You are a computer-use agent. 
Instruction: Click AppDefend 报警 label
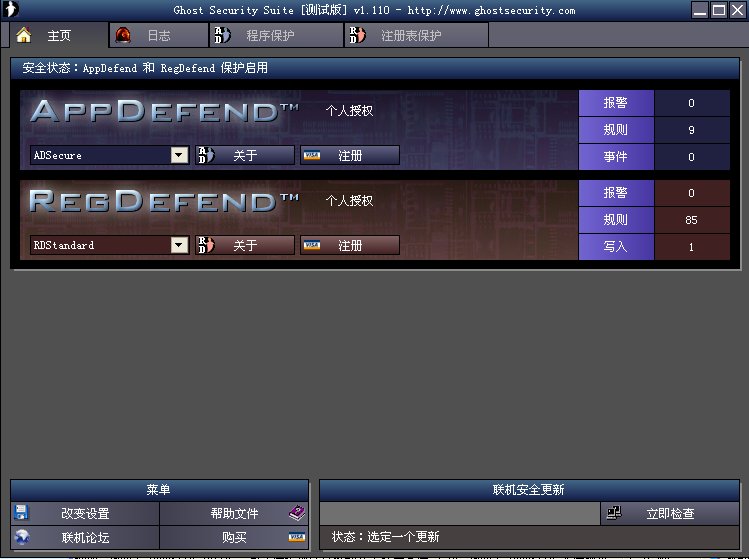coord(616,103)
